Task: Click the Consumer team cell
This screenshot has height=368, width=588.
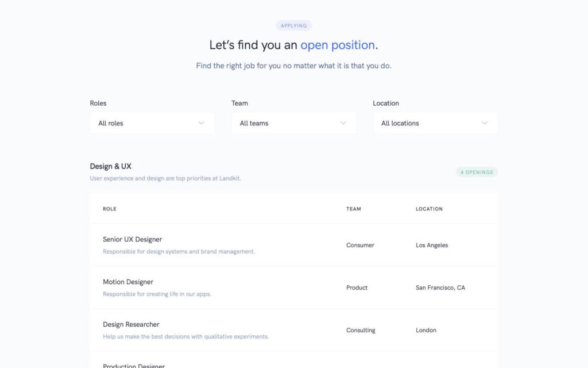Action: click(360, 245)
